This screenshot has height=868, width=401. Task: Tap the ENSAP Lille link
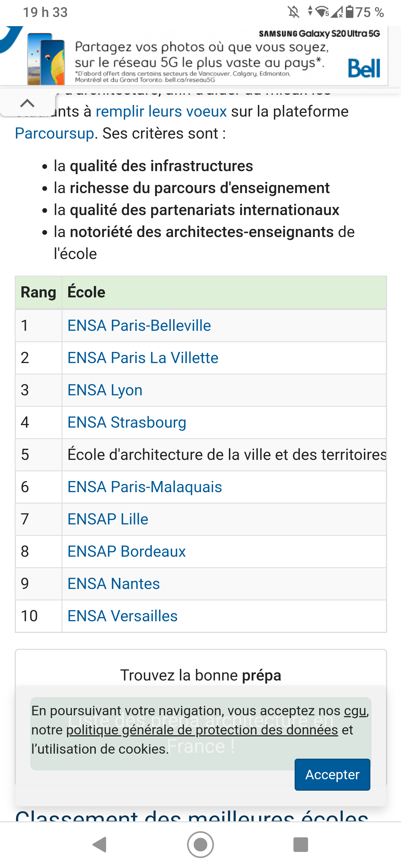point(108,519)
